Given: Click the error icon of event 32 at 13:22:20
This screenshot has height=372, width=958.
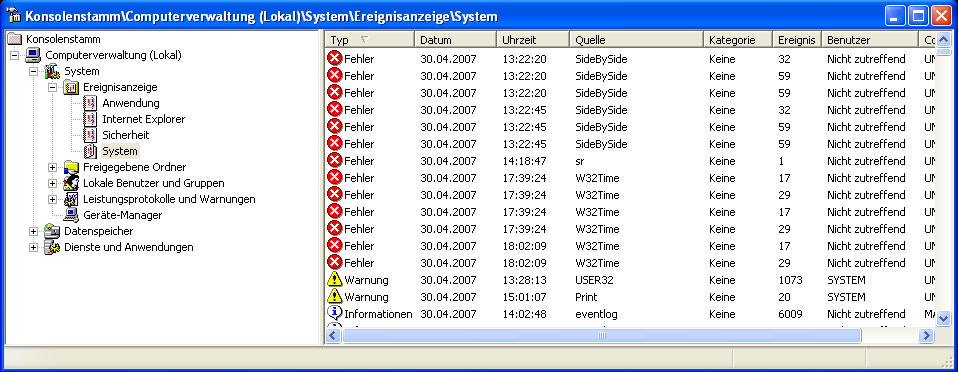Looking at the screenshot, I should [x=335, y=59].
